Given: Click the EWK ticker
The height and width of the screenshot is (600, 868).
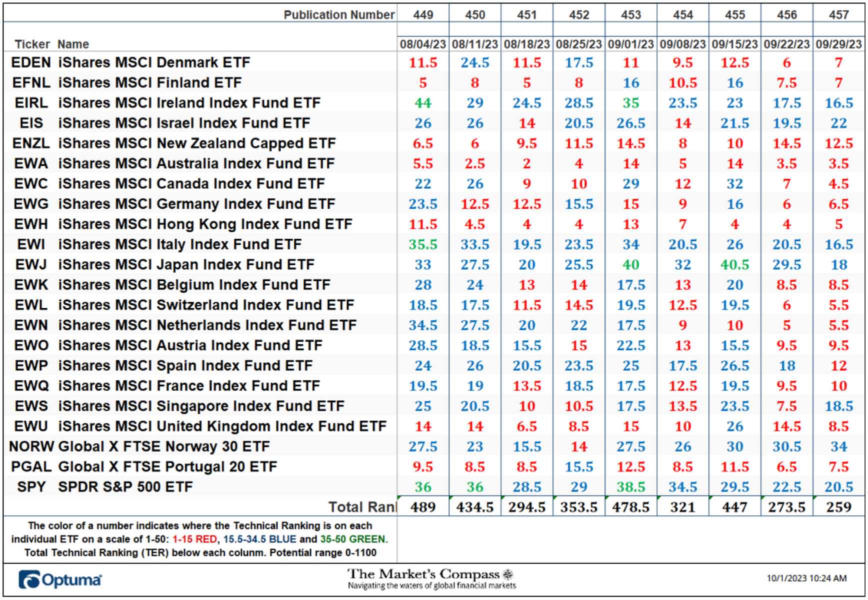Looking at the screenshot, I should 31,285.
